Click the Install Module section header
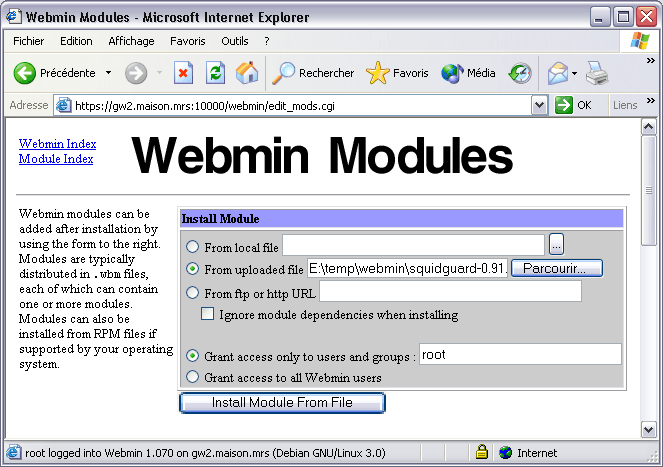The height and width of the screenshot is (467, 663). coord(402,219)
